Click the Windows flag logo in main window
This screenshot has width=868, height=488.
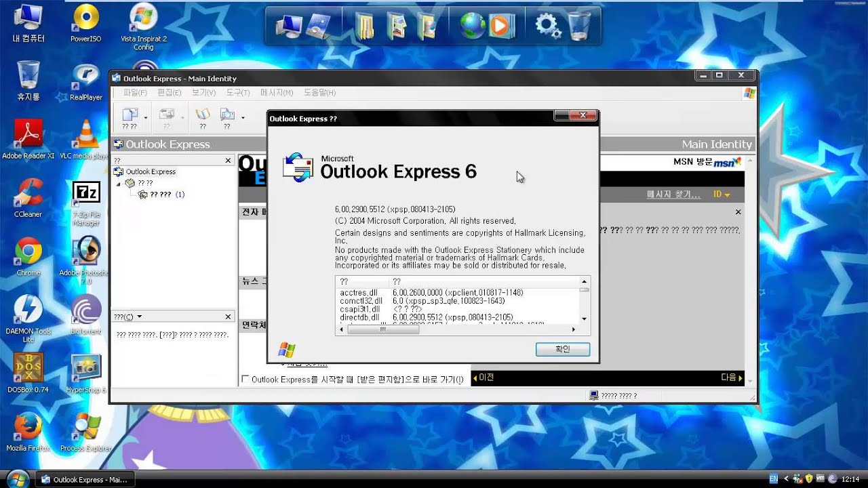(749, 93)
